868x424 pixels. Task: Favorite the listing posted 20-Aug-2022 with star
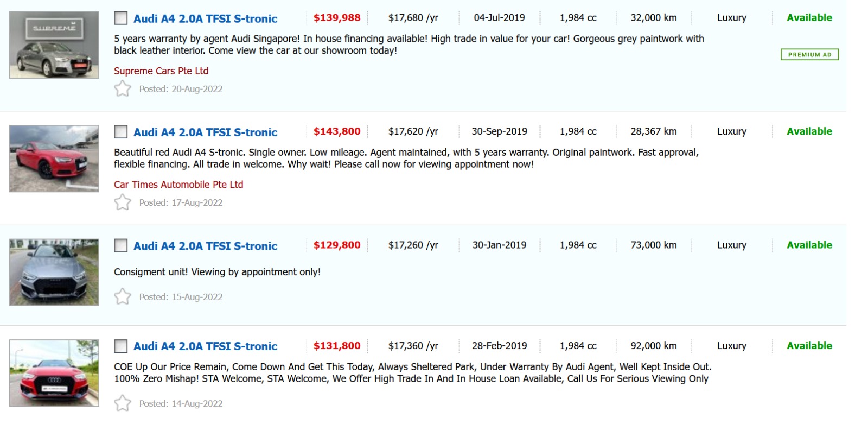coord(123,88)
